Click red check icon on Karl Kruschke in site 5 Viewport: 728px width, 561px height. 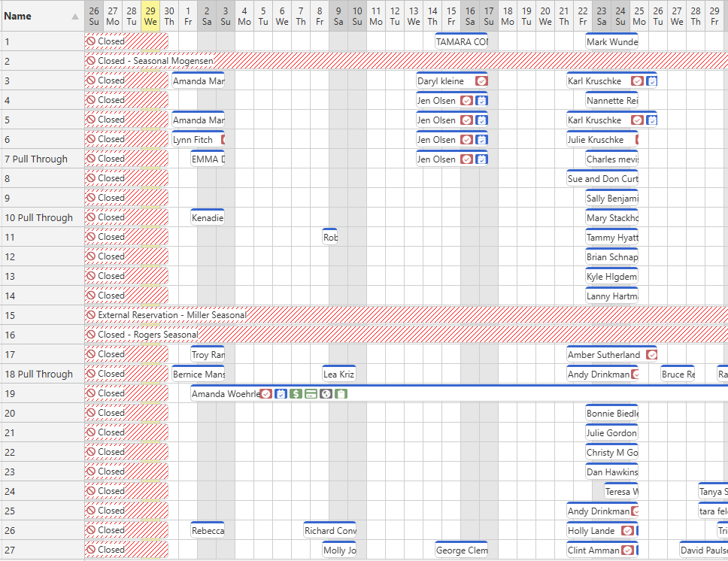(637, 120)
